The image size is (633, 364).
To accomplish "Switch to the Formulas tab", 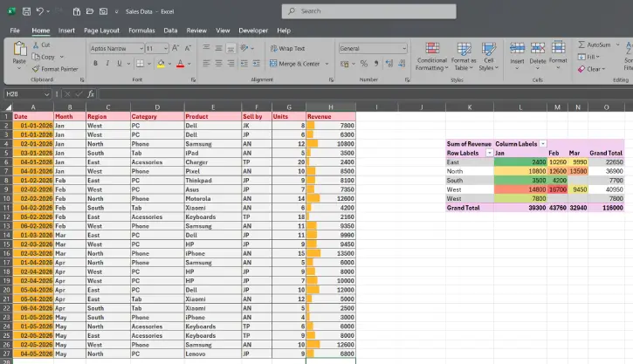I will [141, 31].
